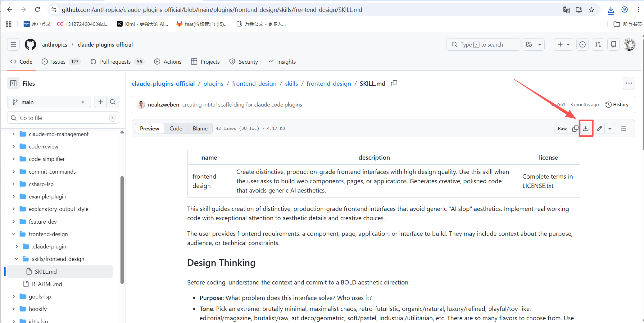Click the Go to file input

pyautogui.click(x=63, y=118)
